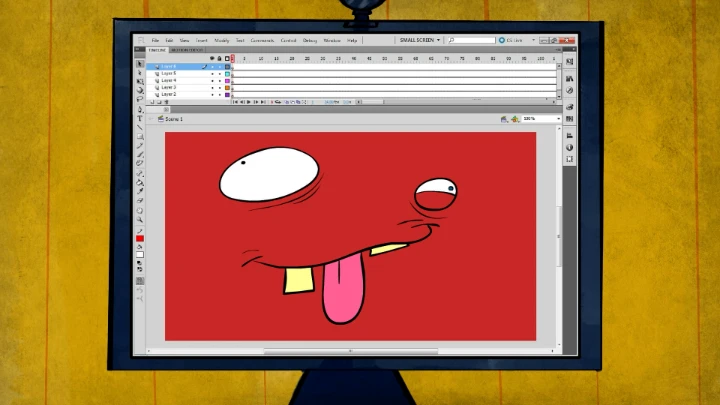Open the Modify menu
The width and height of the screenshot is (720, 405).
[222, 40]
